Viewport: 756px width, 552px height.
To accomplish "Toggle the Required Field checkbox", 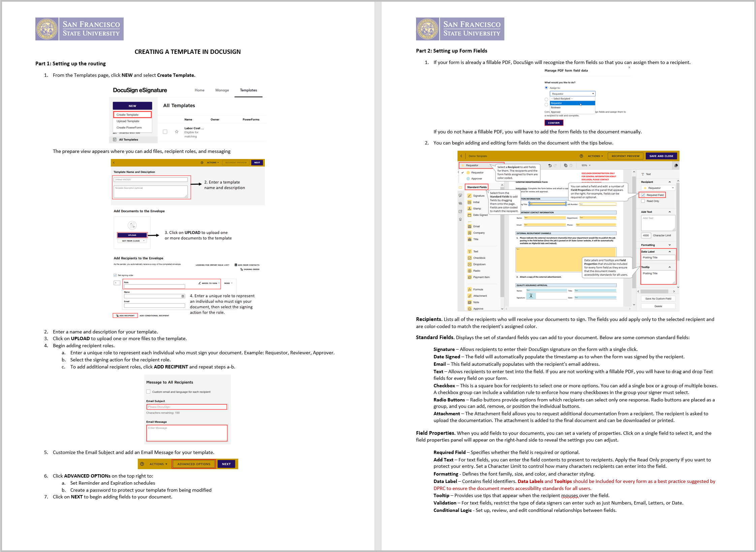I will click(643, 194).
